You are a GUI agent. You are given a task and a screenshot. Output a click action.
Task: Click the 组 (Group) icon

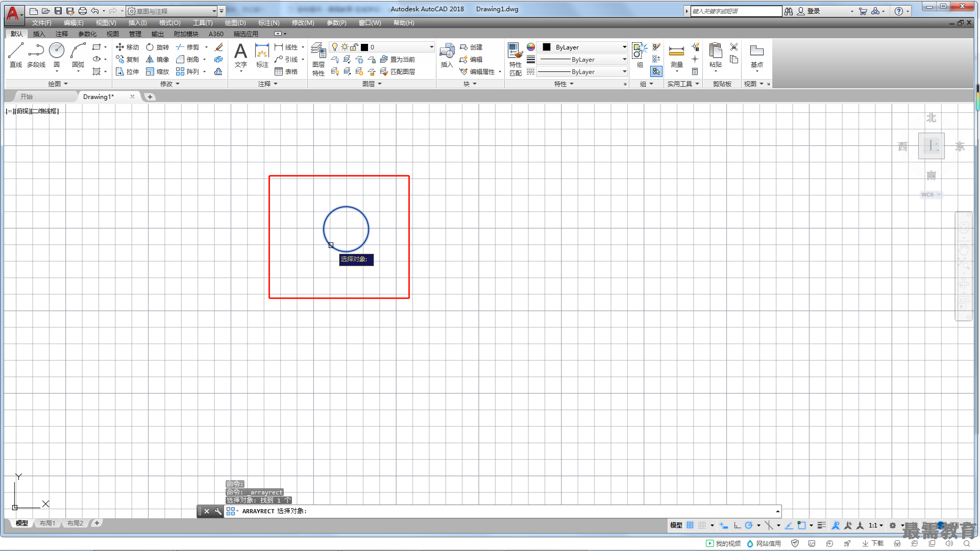[640, 55]
